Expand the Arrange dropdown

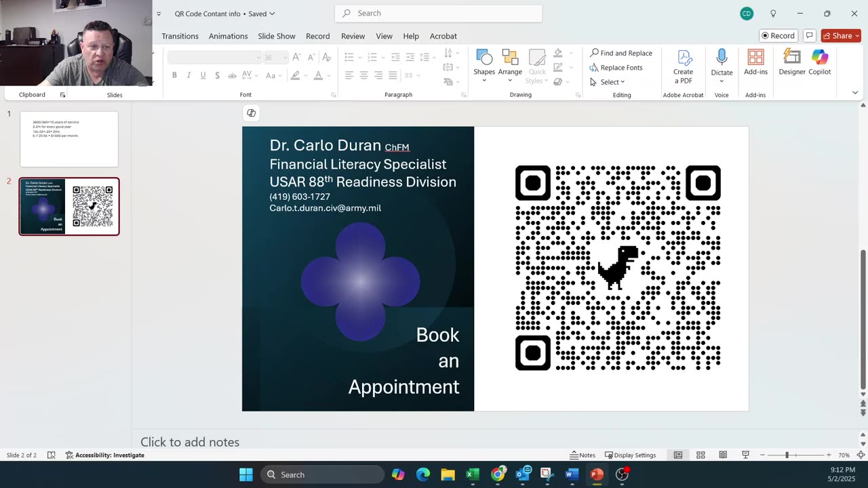click(510, 65)
